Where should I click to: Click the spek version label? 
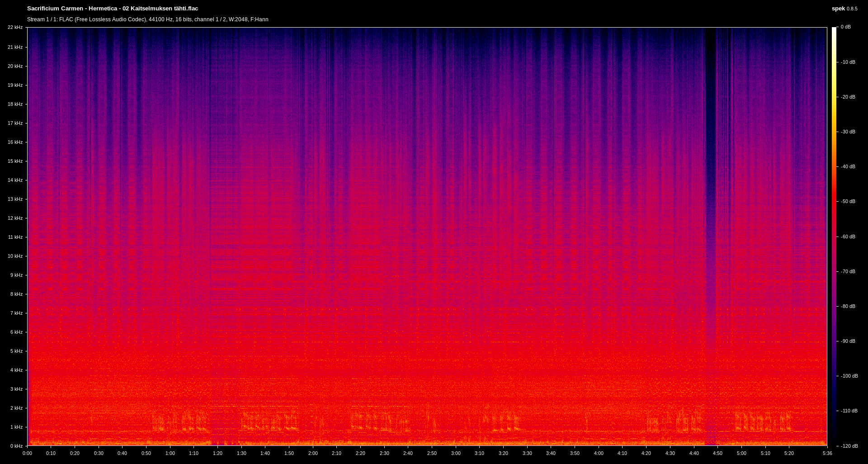844,9
